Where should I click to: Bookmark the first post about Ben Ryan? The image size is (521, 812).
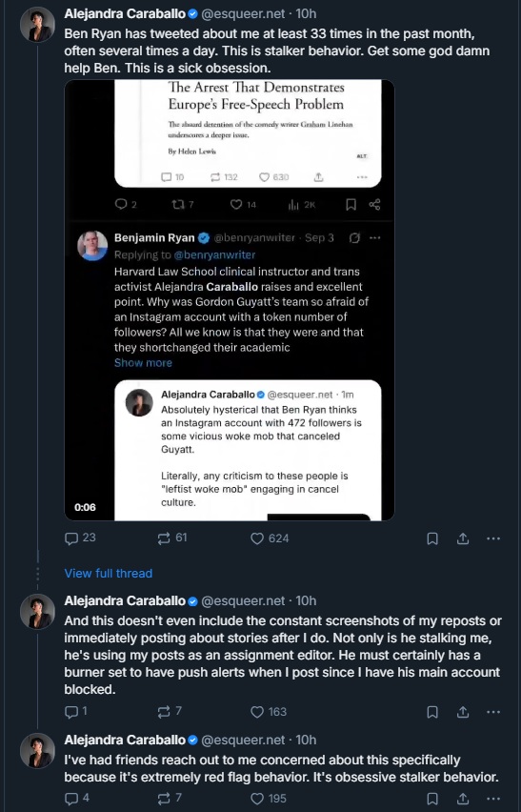pos(432,538)
